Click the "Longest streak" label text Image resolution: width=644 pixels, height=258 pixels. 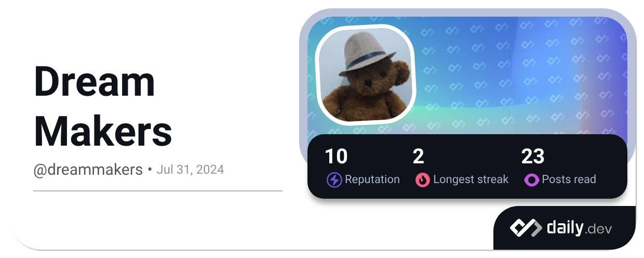coord(471,180)
